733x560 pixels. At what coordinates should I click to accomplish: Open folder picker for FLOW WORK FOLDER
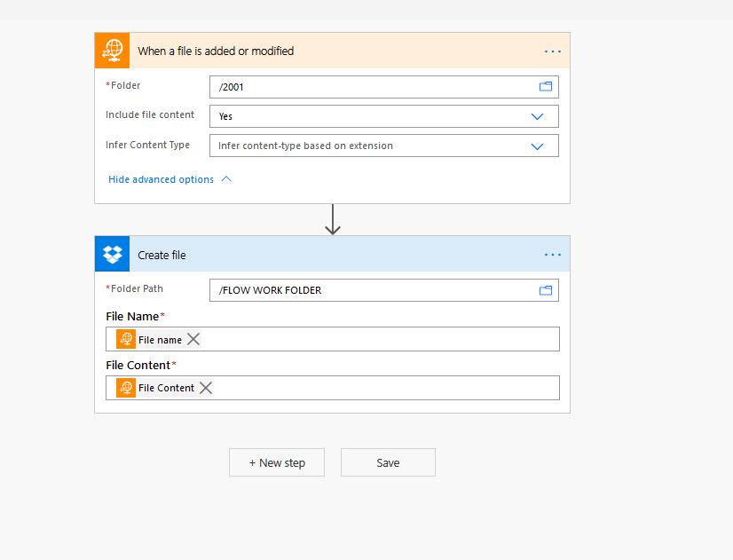546,290
